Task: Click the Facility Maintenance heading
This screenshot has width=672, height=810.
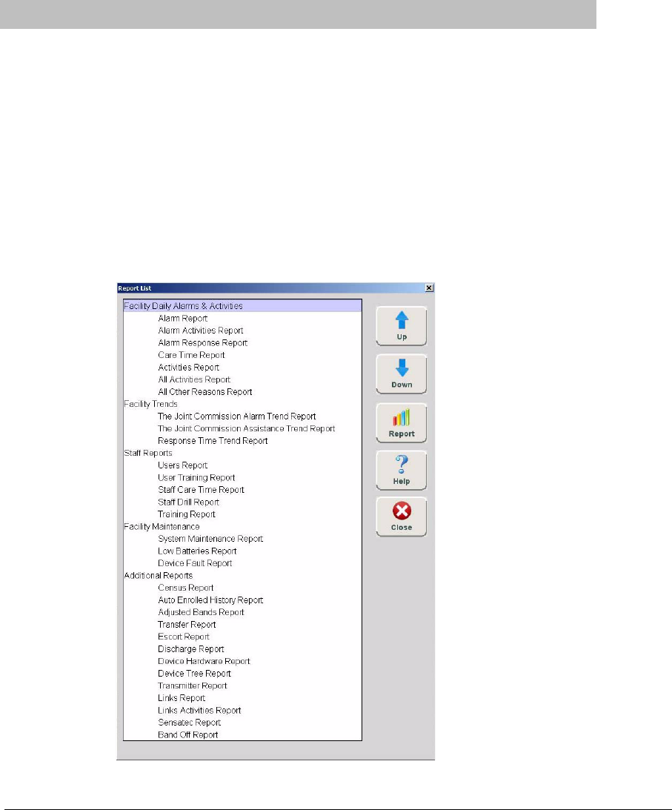Action: 162,526
